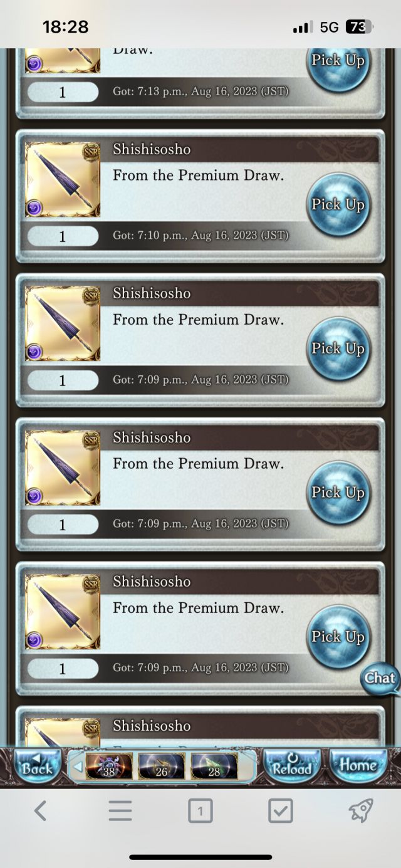Go to the Home screen

(x=358, y=766)
